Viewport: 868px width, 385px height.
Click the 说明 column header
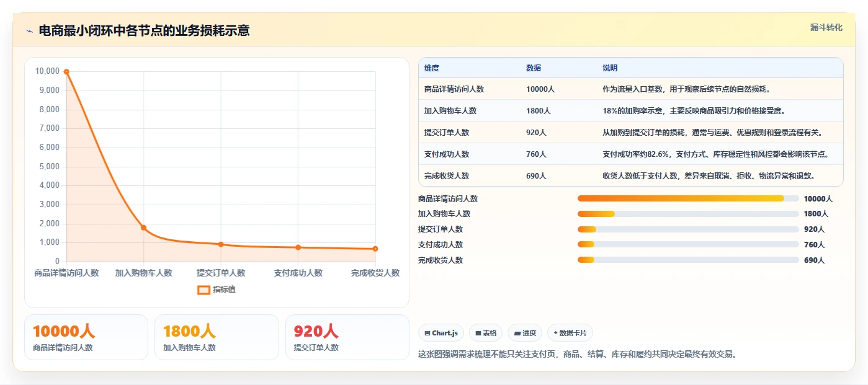pos(610,68)
